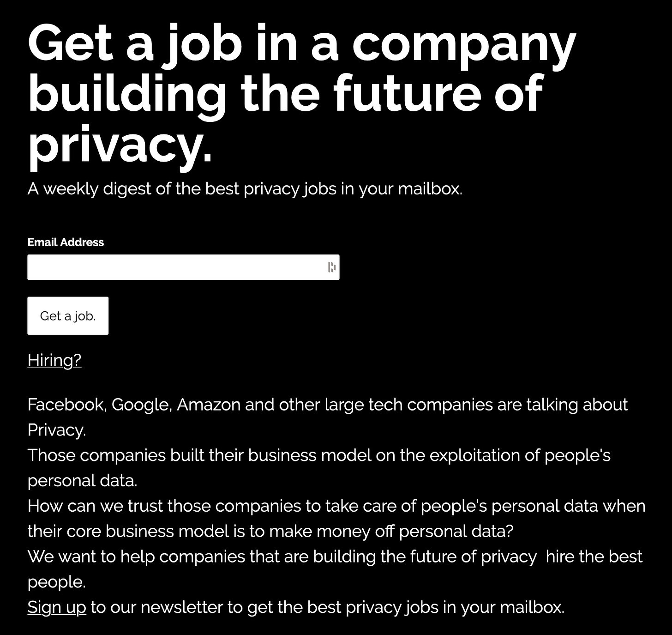This screenshot has height=635, width=672.
Task: Focus the Email Address input field
Action: click(x=183, y=267)
